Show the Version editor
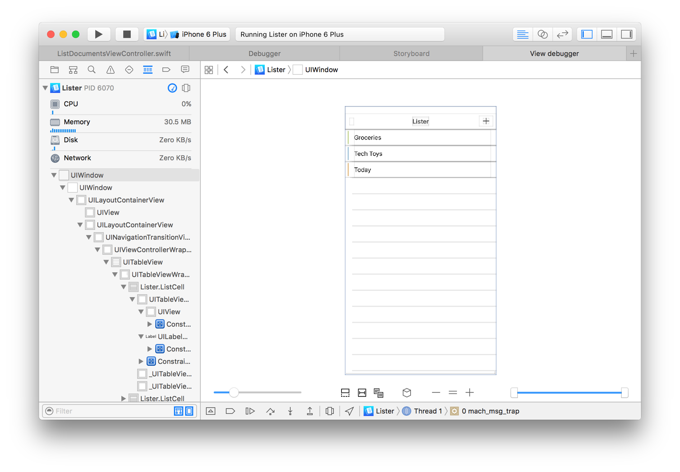 pyautogui.click(x=562, y=34)
